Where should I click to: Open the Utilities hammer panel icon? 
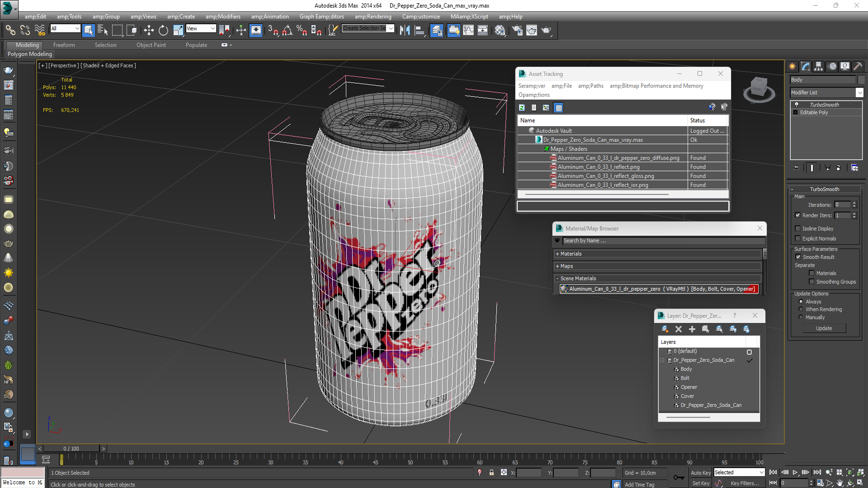point(858,66)
